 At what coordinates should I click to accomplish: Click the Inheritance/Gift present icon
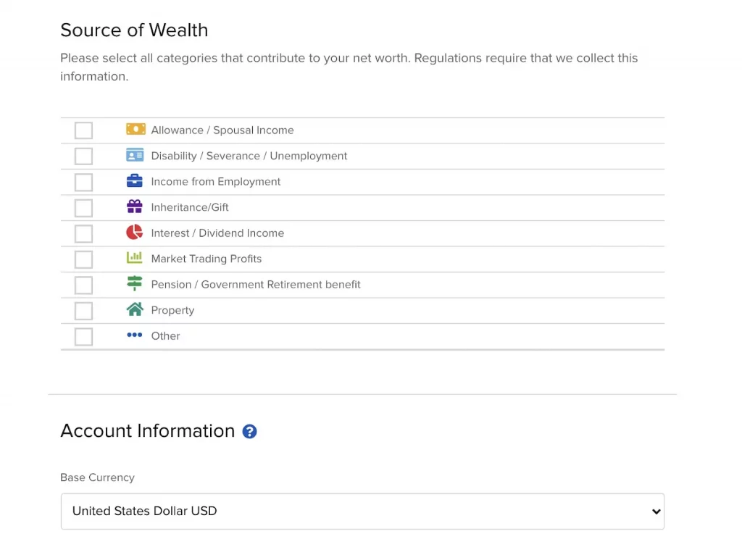pos(135,207)
